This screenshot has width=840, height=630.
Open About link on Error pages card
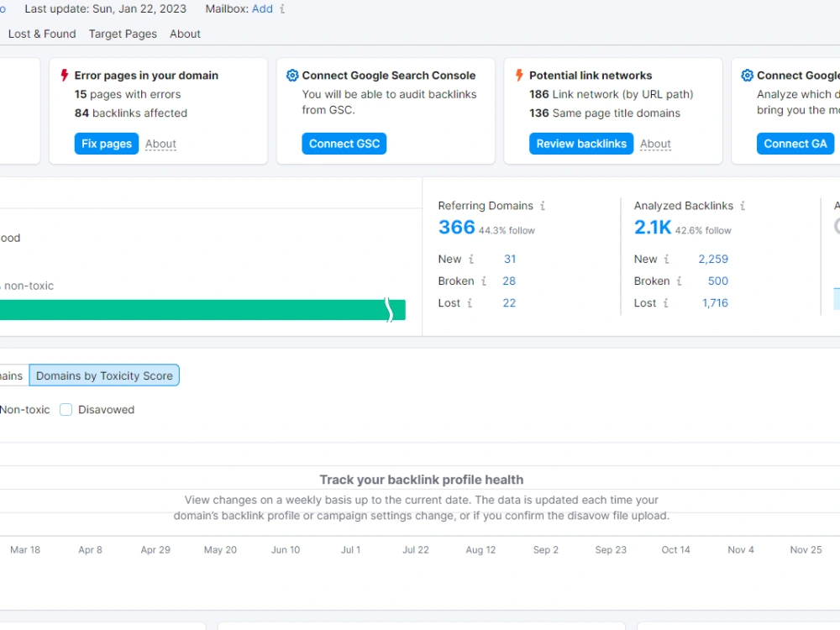(x=160, y=144)
